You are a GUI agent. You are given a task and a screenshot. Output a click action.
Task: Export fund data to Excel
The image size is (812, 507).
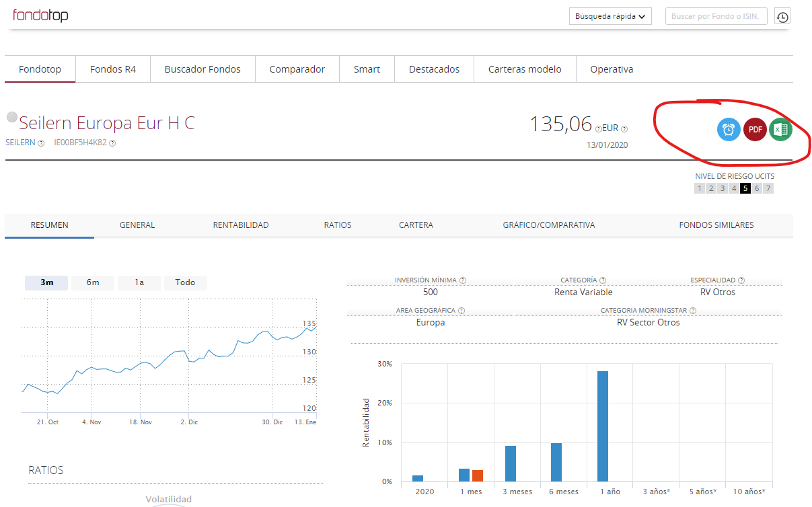click(x=781, y=129)
